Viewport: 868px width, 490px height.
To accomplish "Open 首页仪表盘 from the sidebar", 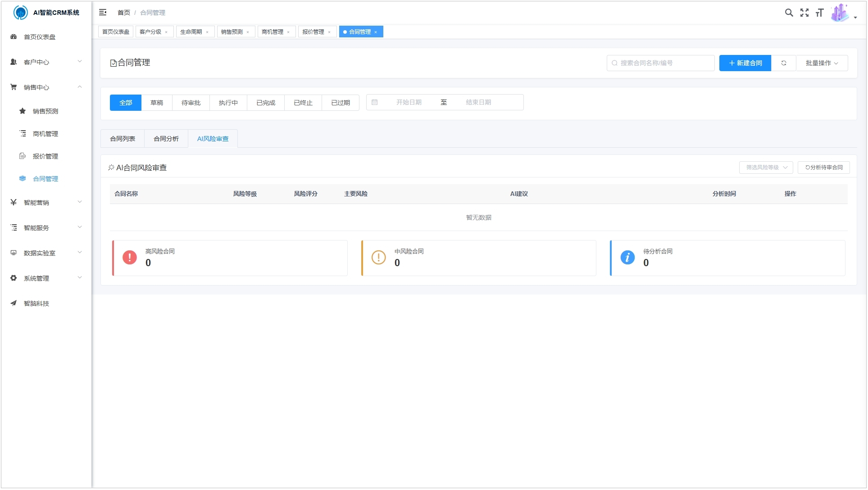I will [40, 37].
